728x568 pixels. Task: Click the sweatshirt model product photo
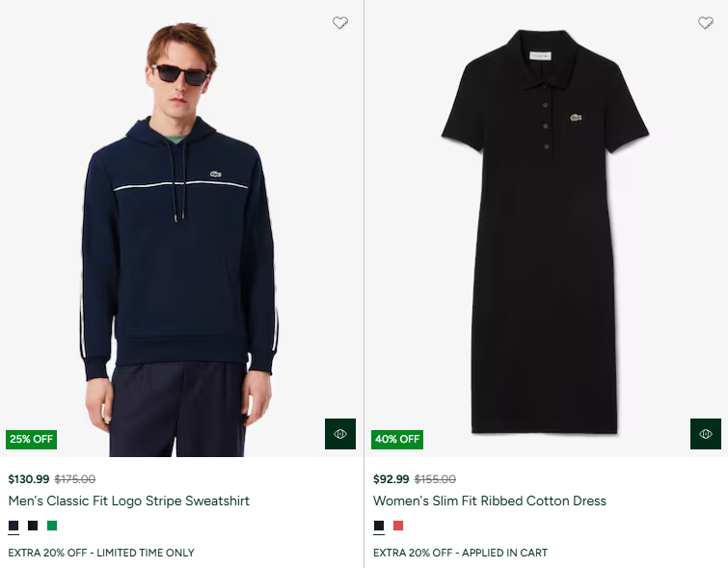click(179, 241)
